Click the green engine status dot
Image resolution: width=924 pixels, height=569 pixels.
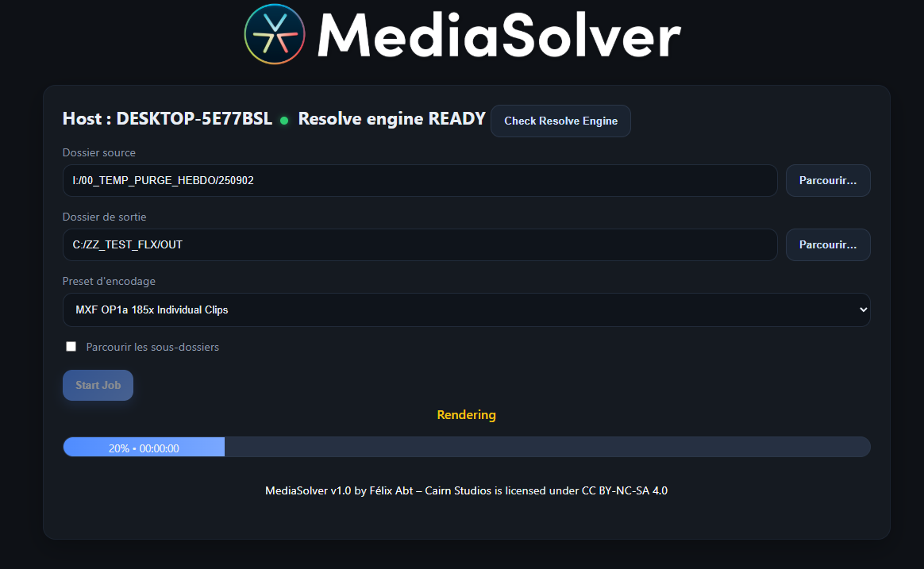click(284, 121)
